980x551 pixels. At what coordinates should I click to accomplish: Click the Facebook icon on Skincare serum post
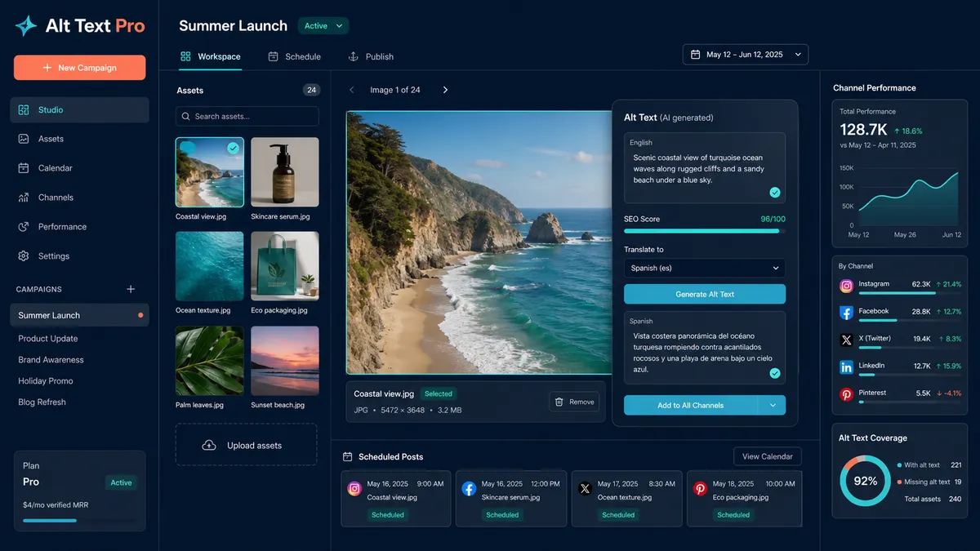pyautogui.click(x=469, y=489)
